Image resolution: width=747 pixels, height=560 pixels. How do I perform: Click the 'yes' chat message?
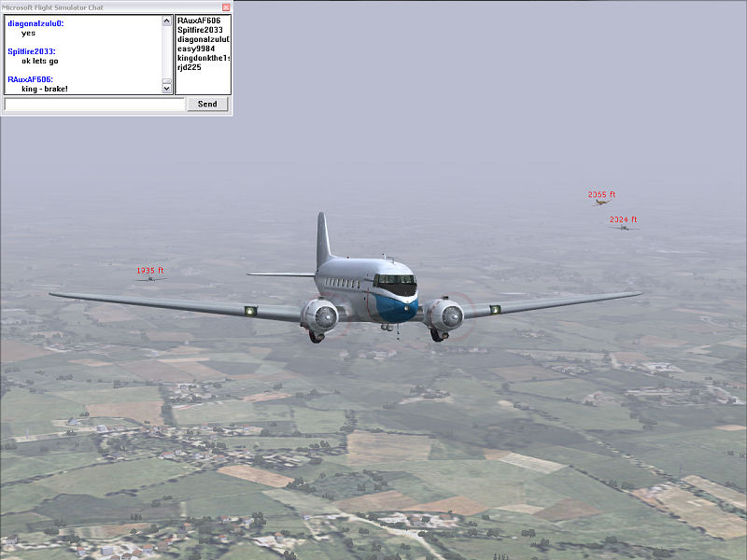(x=29, y=33)
